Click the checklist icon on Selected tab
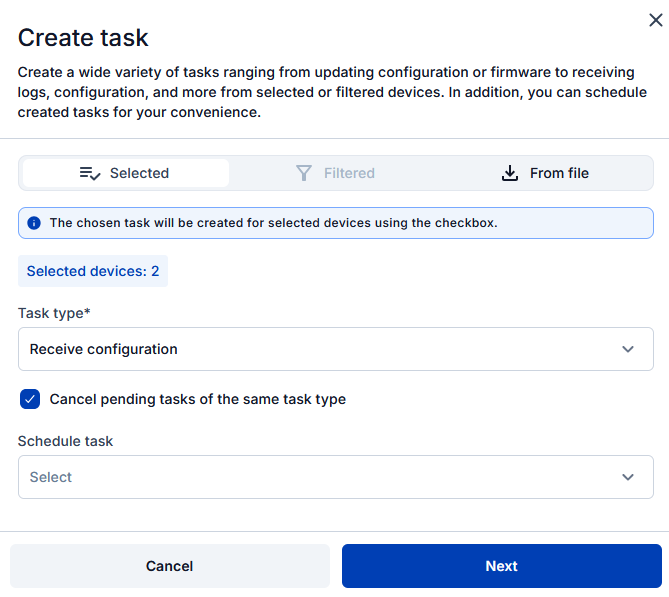 [90, 173]
